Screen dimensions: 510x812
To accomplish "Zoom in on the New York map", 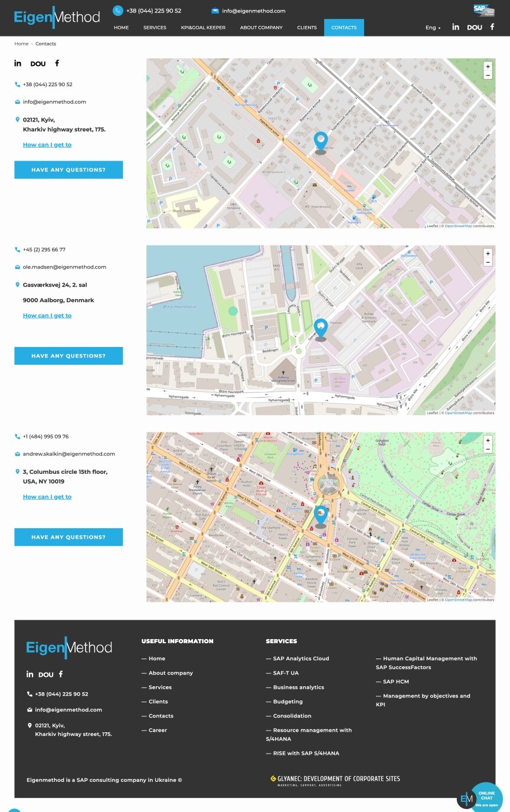I will 488,440.
